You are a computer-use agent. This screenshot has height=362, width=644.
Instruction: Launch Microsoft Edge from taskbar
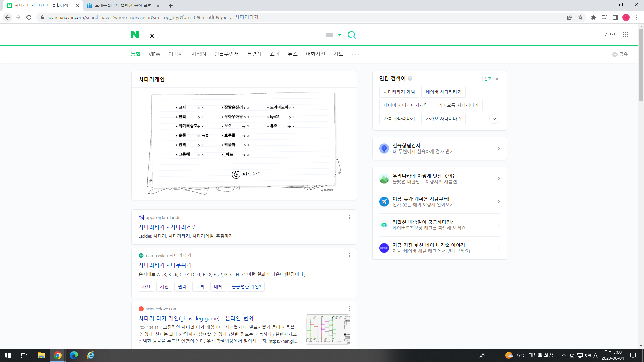(x=74, y=355)
